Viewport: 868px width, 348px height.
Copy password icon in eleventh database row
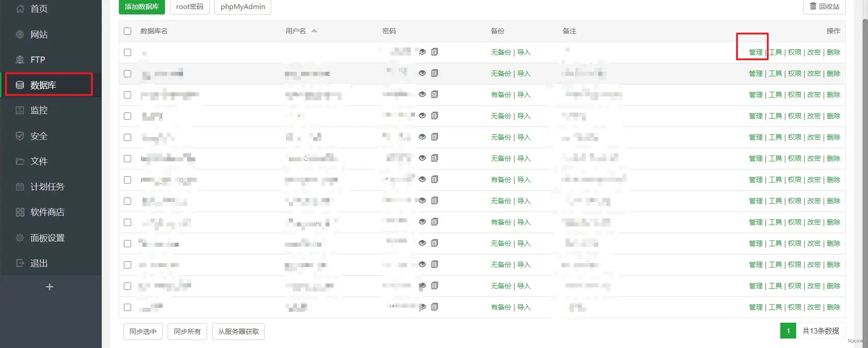(434, 264)
